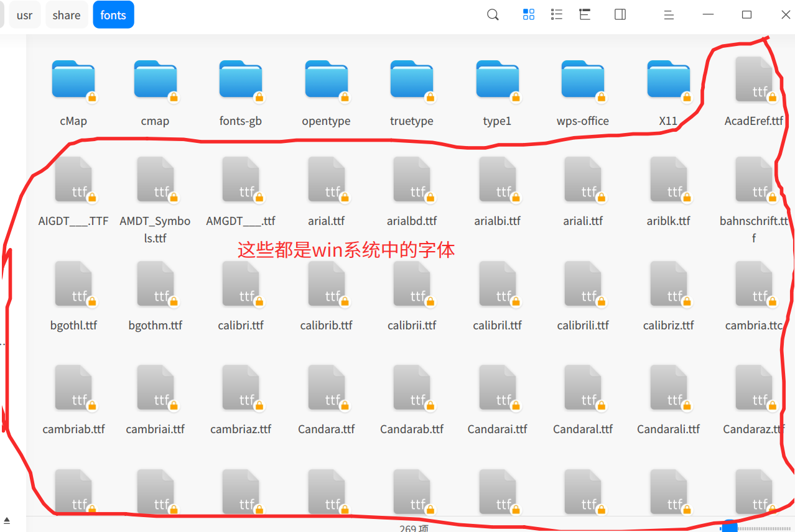The image size is (795, 532).
Task: Click the ariali.ttf file name
Action: tap(583, 221)
